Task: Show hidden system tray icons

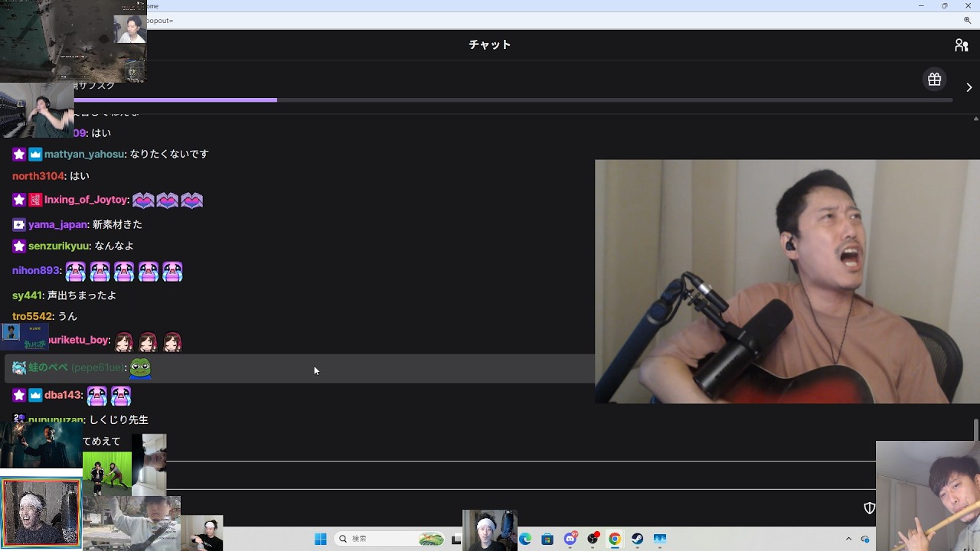Action: click(x=848, y=539)
